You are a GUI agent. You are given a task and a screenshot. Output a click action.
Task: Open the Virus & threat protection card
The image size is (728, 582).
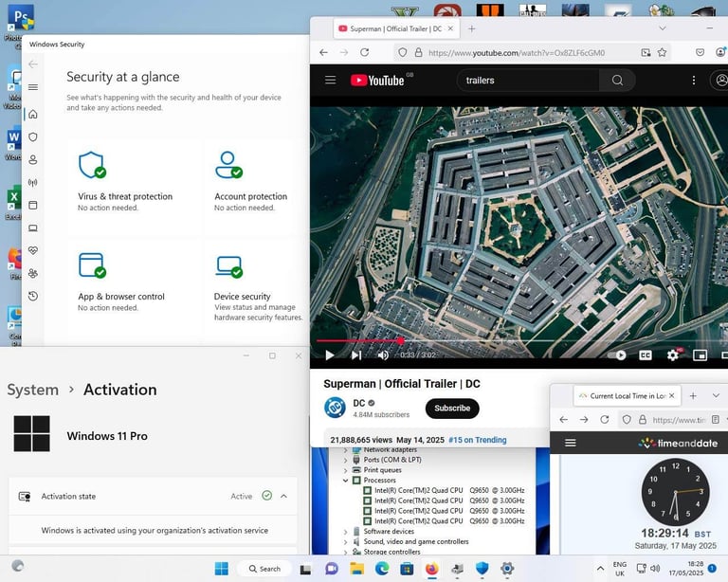pos(135,188)
